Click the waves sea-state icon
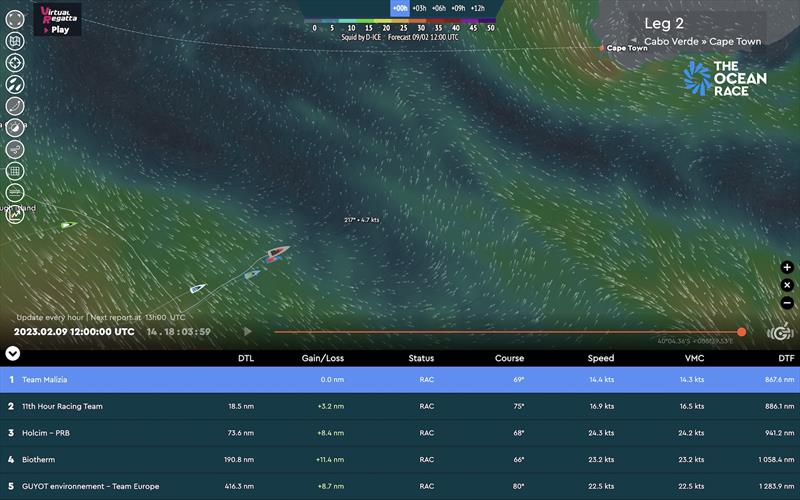Image resolution: width=800 pixels, height=500 pixels. [x=15, y=193]
